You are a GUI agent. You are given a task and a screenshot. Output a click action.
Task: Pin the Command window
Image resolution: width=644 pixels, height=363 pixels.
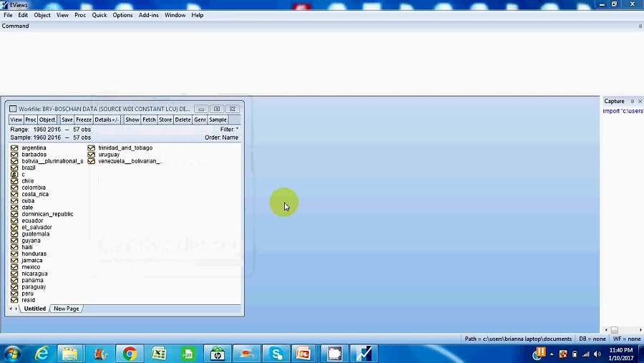click(x=640, y=26)
